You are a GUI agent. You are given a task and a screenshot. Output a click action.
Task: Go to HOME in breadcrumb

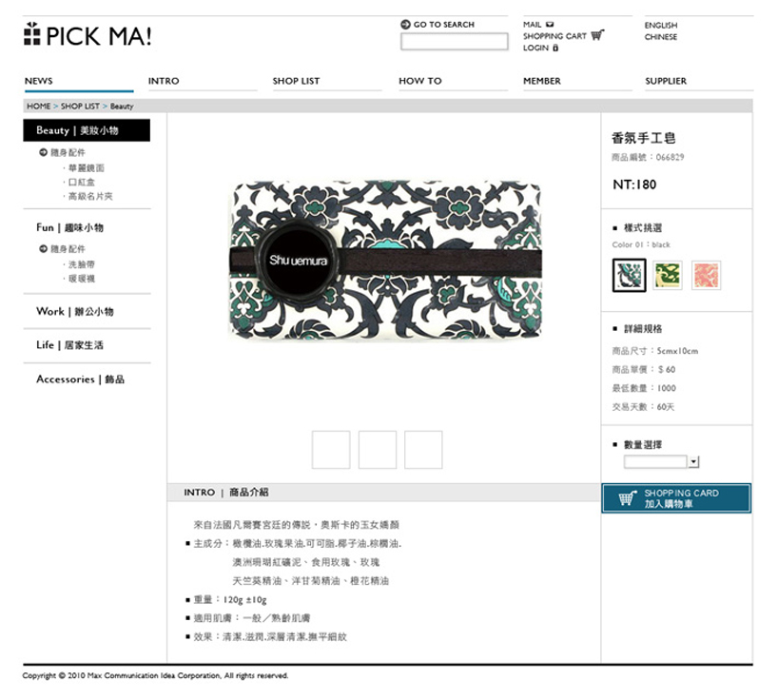point(39,107)
